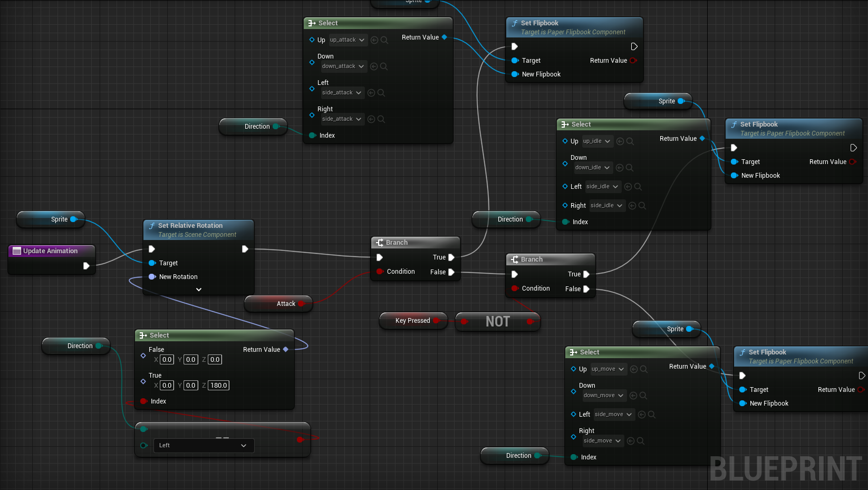Click the use-selected-asset arrow beside up_idle
868x490 pixels.
click(x=620, y=141)
